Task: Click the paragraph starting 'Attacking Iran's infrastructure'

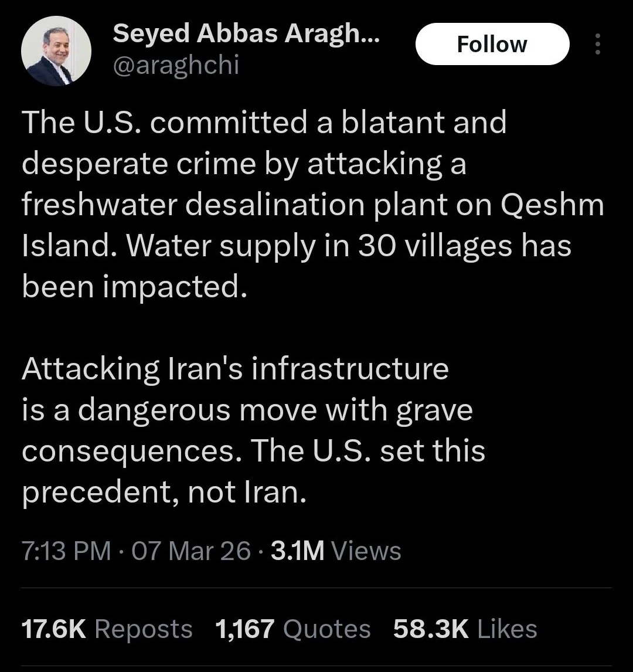Action: pyautogui.click(x=252, y=430)
